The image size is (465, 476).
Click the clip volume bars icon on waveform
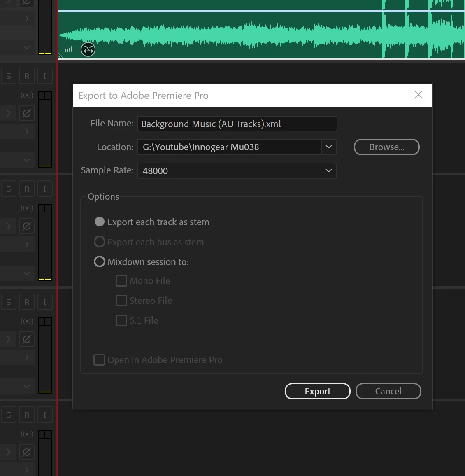point(69,49)
